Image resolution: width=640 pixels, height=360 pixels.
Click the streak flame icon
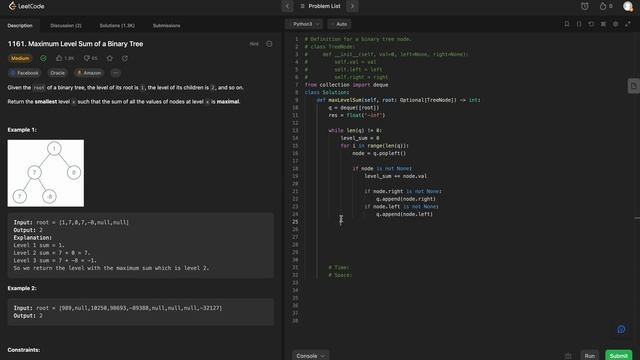(603, 6)
